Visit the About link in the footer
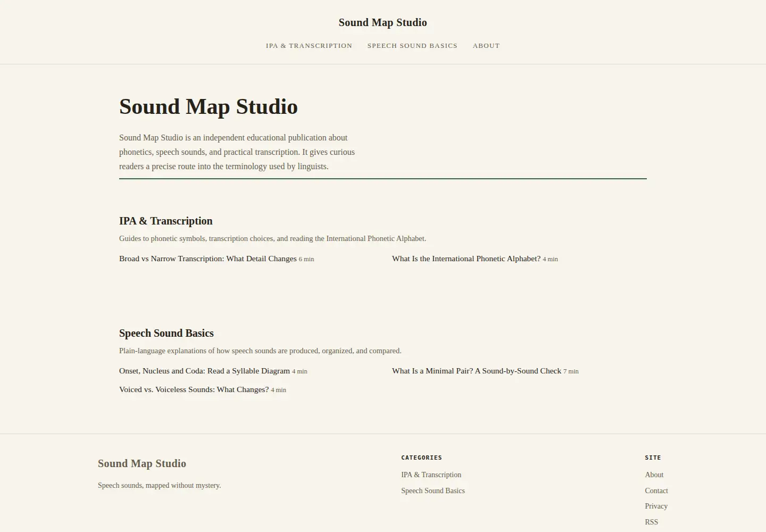The width and height of the screenshot is (766, 532). click(x=654, y=475)
